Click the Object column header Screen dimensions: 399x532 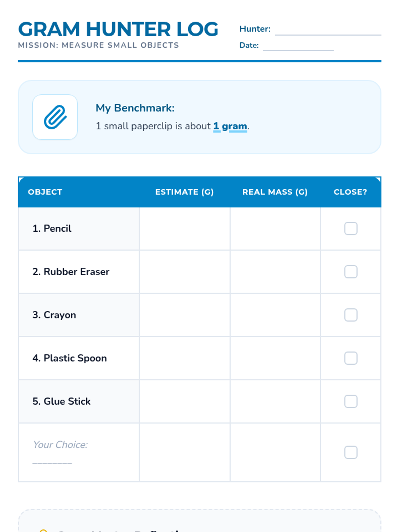click(45, 192)
